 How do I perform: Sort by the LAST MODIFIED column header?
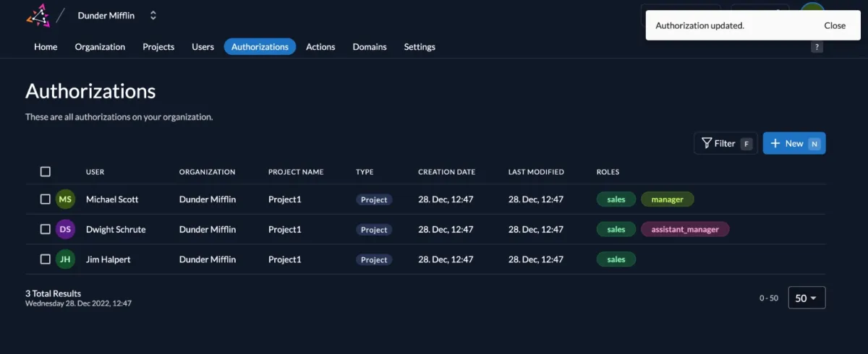coord(536,172)
